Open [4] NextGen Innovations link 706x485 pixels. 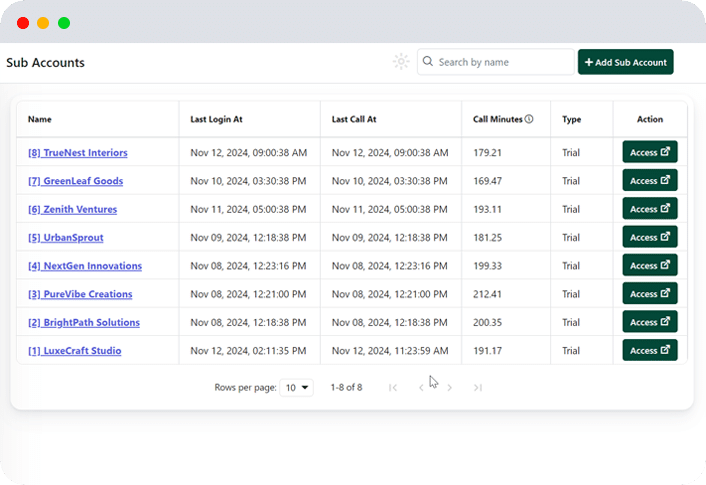pyautogui.click(x=85, y=266)
